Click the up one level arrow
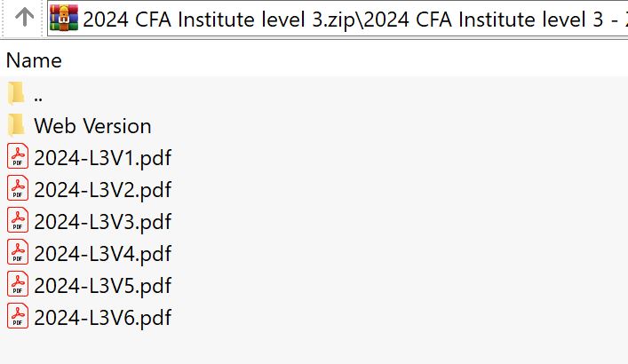 25,17
